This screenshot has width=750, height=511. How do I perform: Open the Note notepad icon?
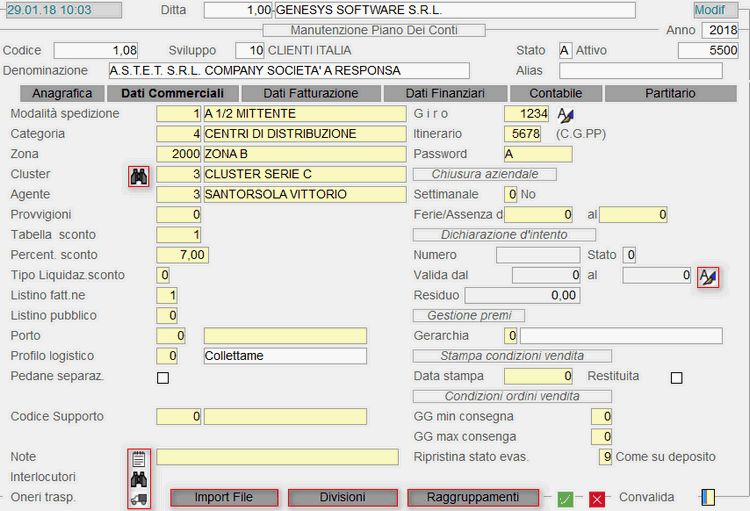point(139,459)
